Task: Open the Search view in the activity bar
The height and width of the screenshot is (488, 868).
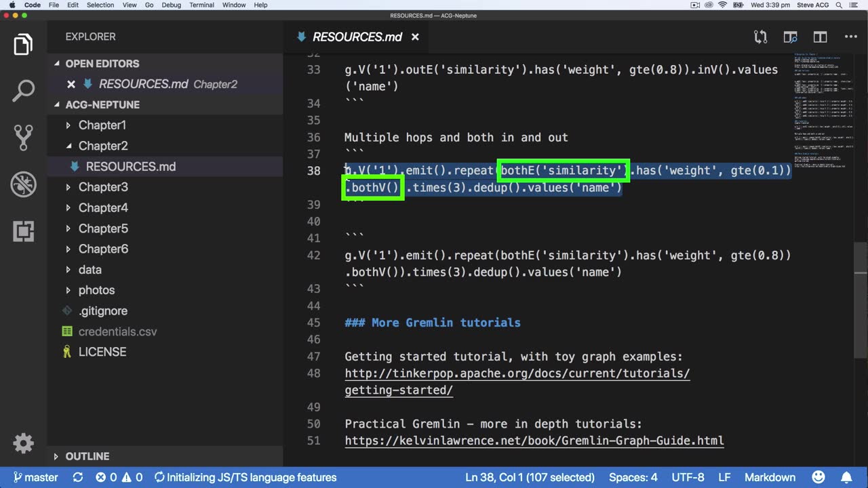Action: click(x=23, y=90)
